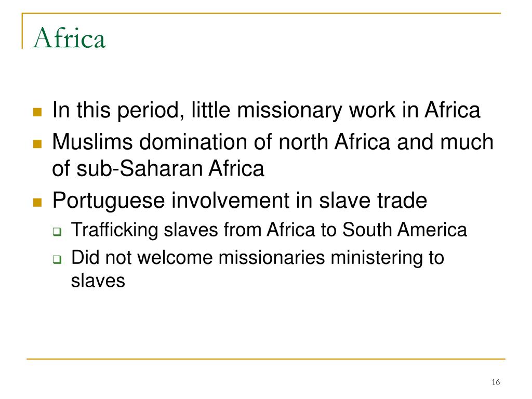Select the first yellow square bullet
This screenshot has height=399, width=532.
point(37,112)
